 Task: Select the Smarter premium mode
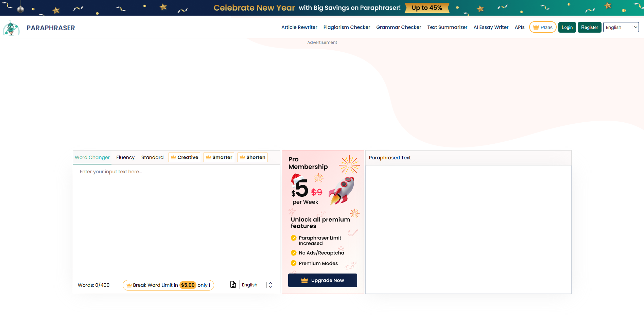pyautogui.click(x=219, y=157)
